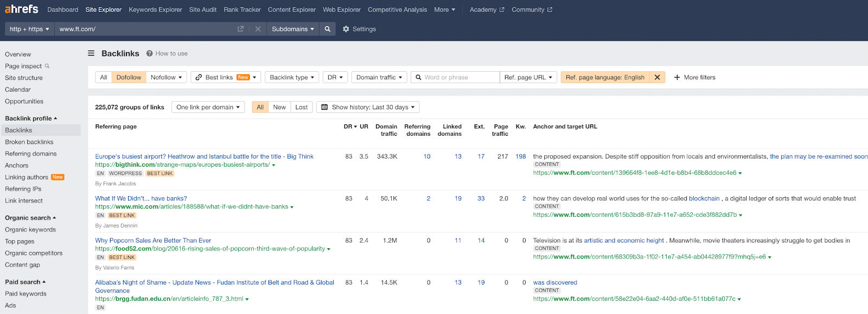
Task: Collapse the Paid search section
Action: point(25,282)
